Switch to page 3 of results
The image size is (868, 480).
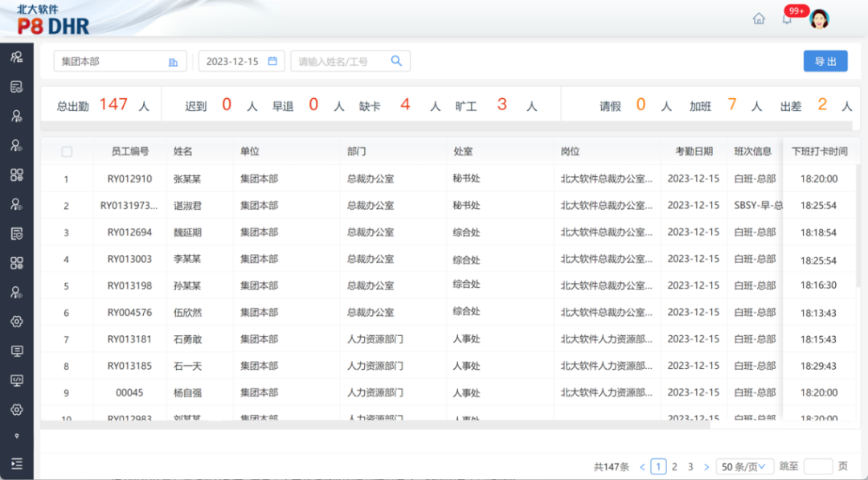[x=690, y=466]
